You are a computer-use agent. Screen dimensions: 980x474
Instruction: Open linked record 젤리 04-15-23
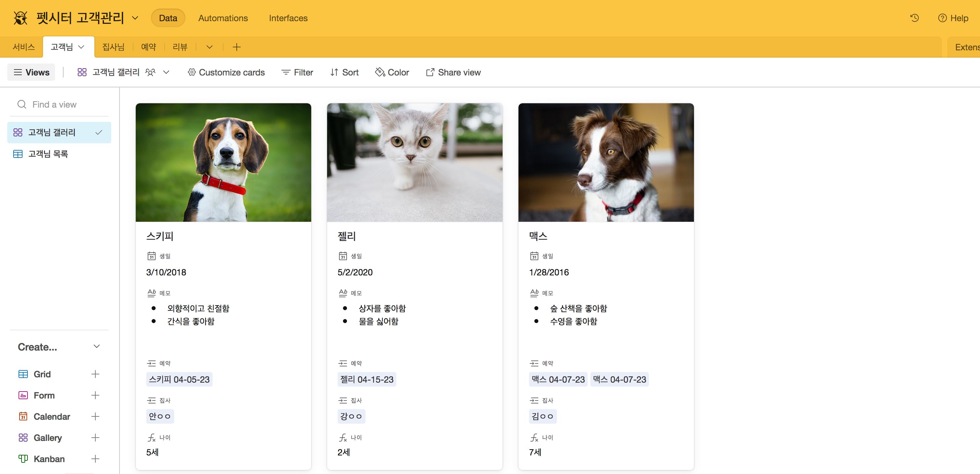point(367,379)
